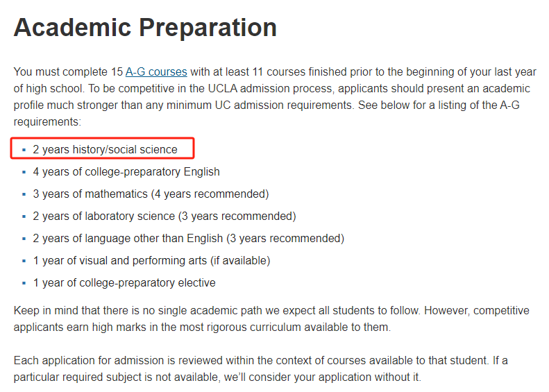Screen dimensions: 549x392
Task: Click the college-preparatory elective item
Action: click(x=124, y=283)
